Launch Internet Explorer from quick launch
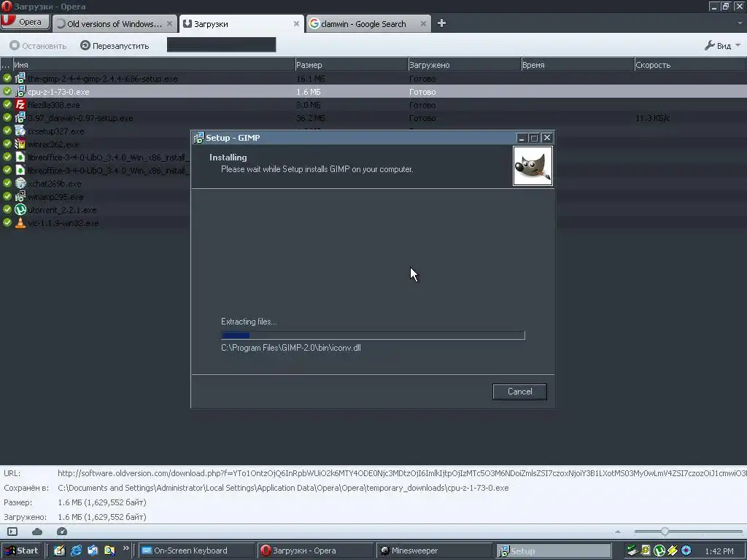This screenshot has width=747, height=560. tap(76, 551)
